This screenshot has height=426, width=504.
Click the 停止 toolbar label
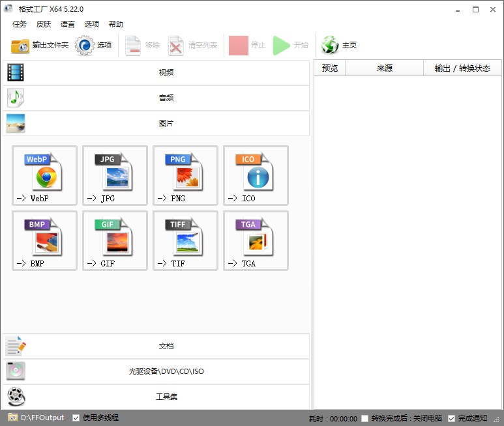258,45
